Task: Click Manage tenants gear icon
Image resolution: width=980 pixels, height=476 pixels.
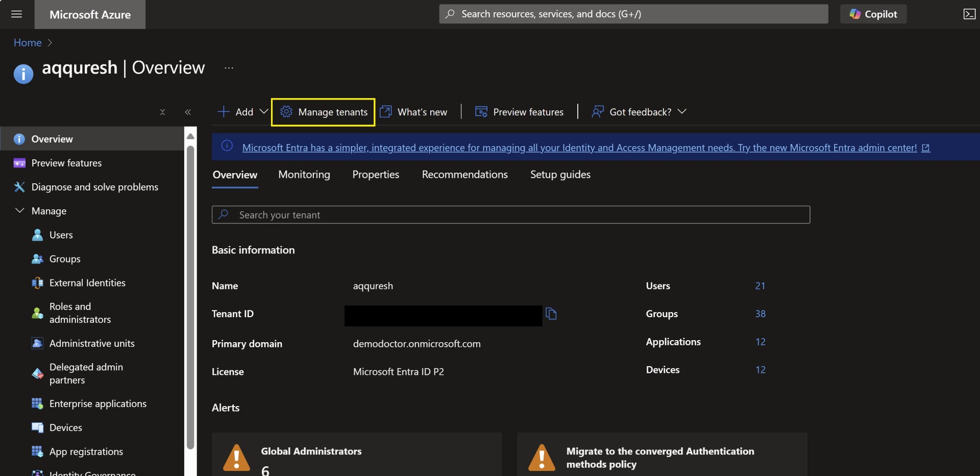Action: [286, 111]
